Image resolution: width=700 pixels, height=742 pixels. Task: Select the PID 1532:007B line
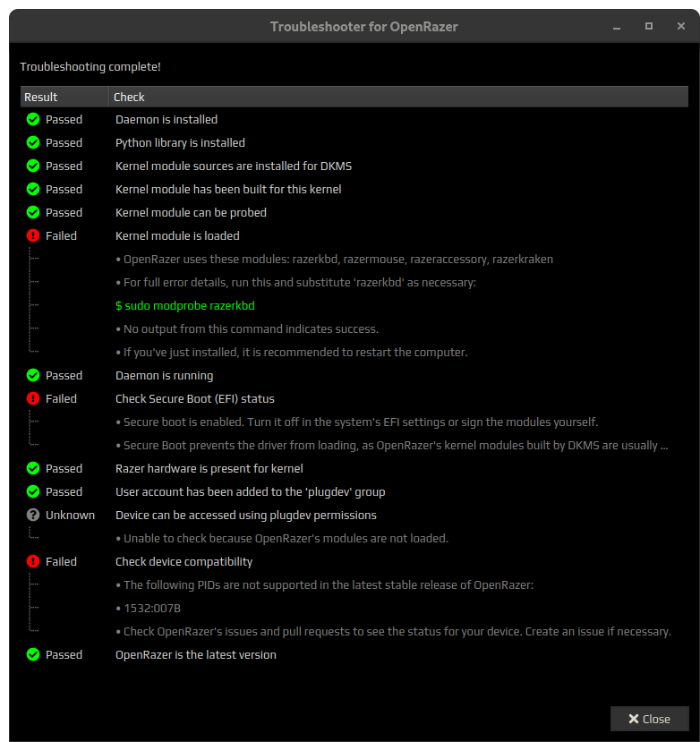[148, 608]
